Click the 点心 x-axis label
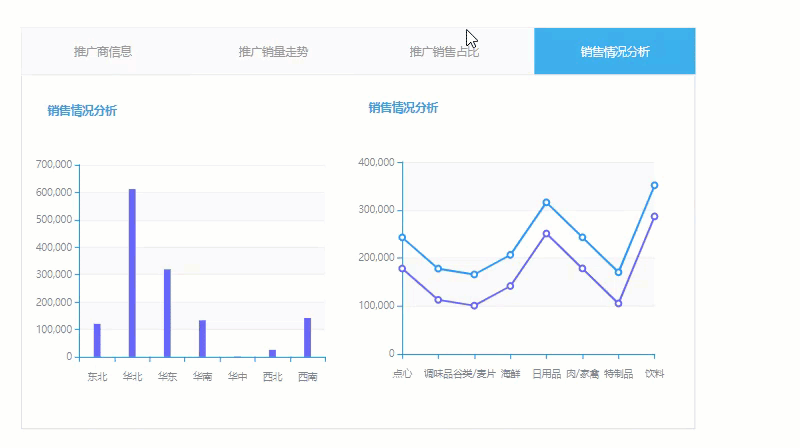The height and width of the screenshot is (448, 800). [402, 374]
